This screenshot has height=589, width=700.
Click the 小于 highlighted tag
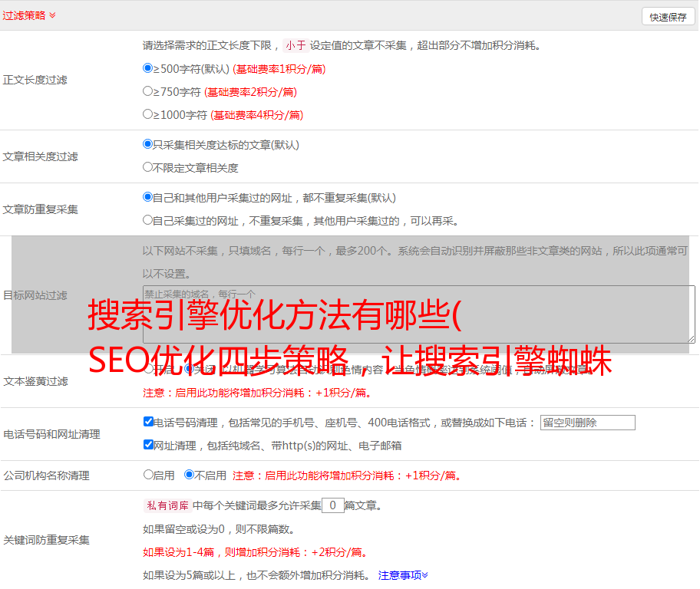296,45
